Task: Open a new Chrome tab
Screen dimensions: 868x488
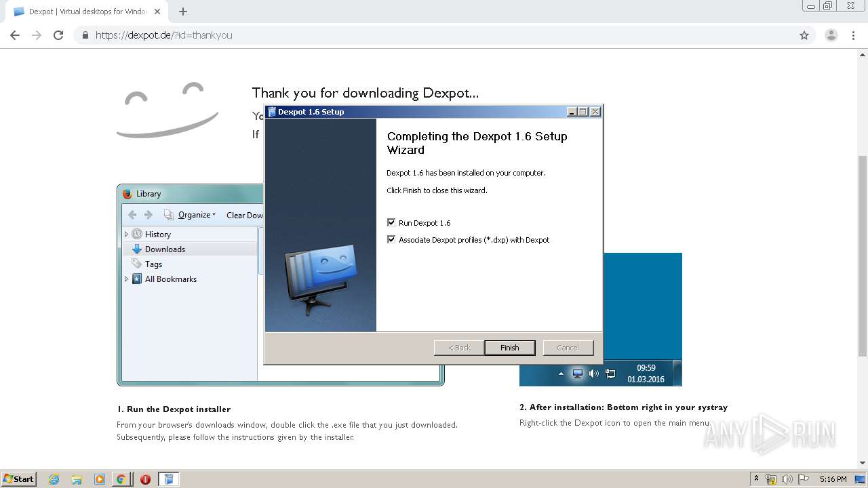Action: pyautogui.click(x=183, y=12)
